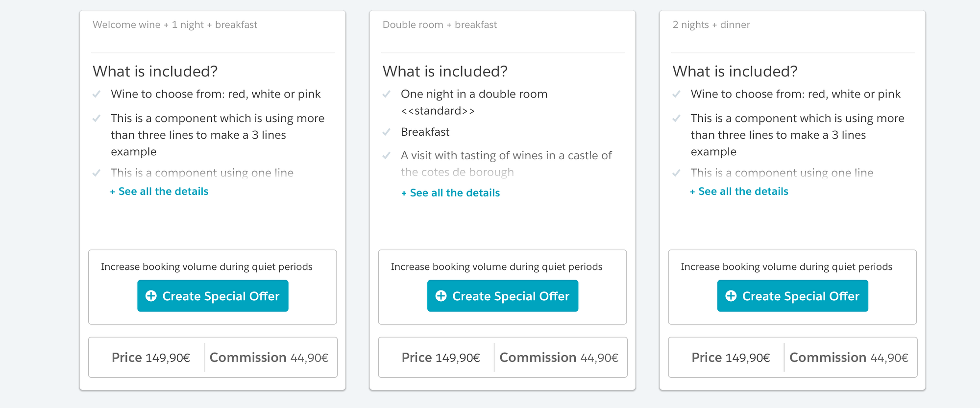Expand See all the details in 2 nights card

pyautogui.click(x=739, y=192)
